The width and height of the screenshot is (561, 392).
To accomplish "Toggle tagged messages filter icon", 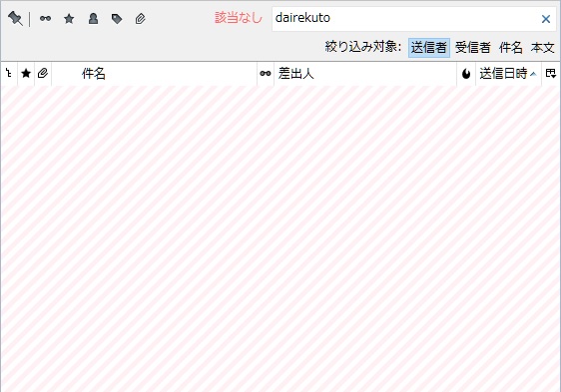I will click(x=117, y=19).
